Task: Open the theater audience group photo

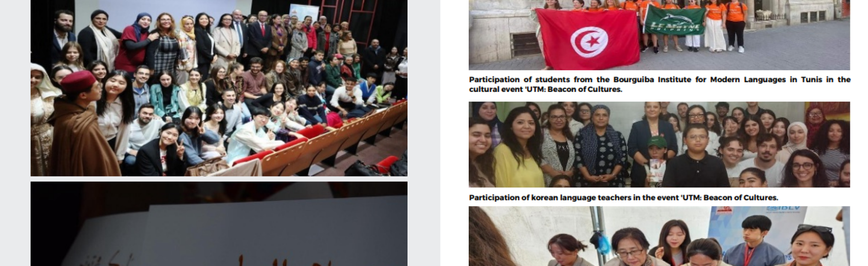Action: click(219, 88)
